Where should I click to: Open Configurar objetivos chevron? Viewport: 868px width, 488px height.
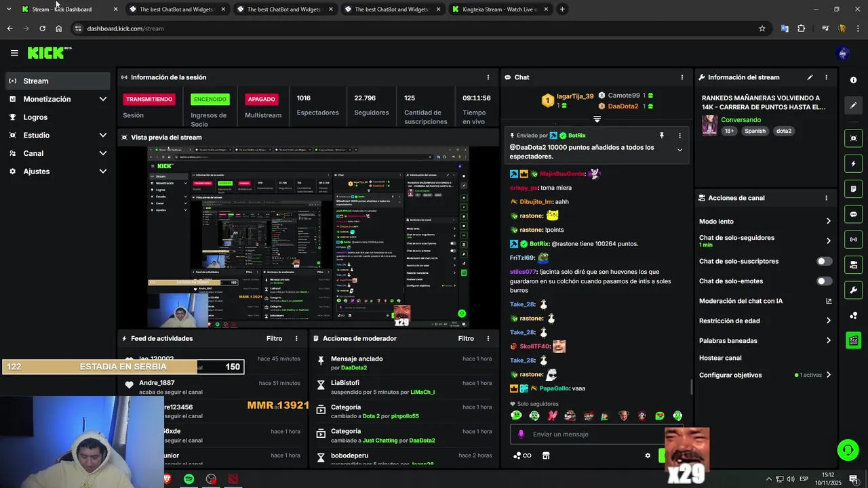[828, 375]
